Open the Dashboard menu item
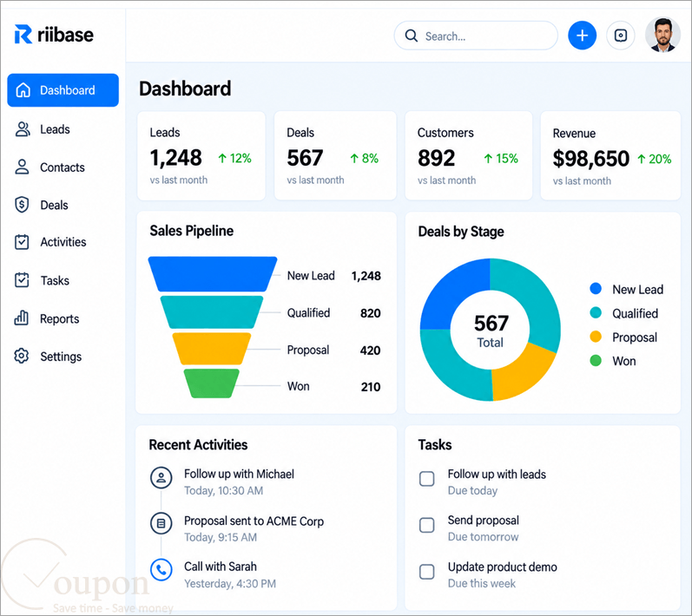692x616 pixels. 63,90
